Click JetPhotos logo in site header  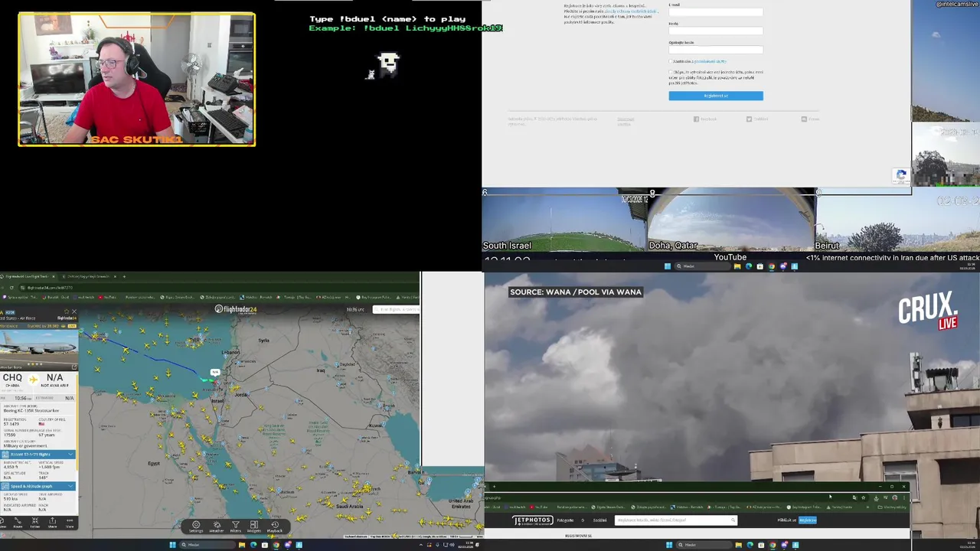coord(533,520)
